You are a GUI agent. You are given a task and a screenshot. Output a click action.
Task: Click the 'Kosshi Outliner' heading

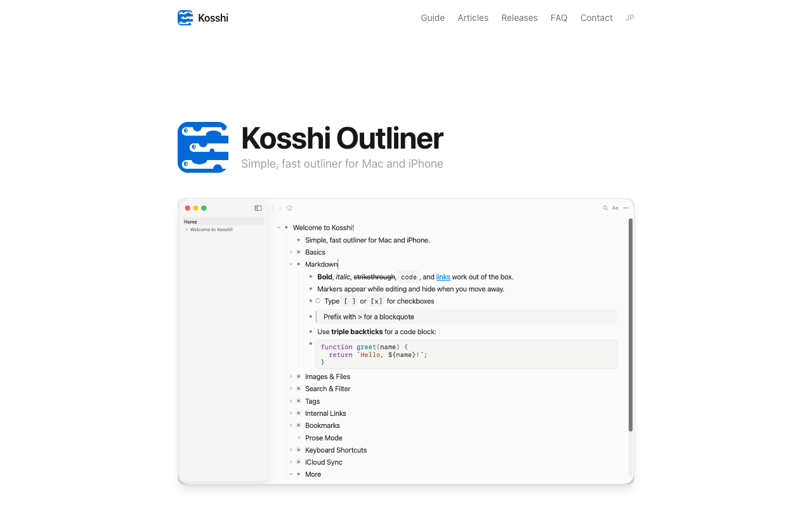[x=342, y=138]
